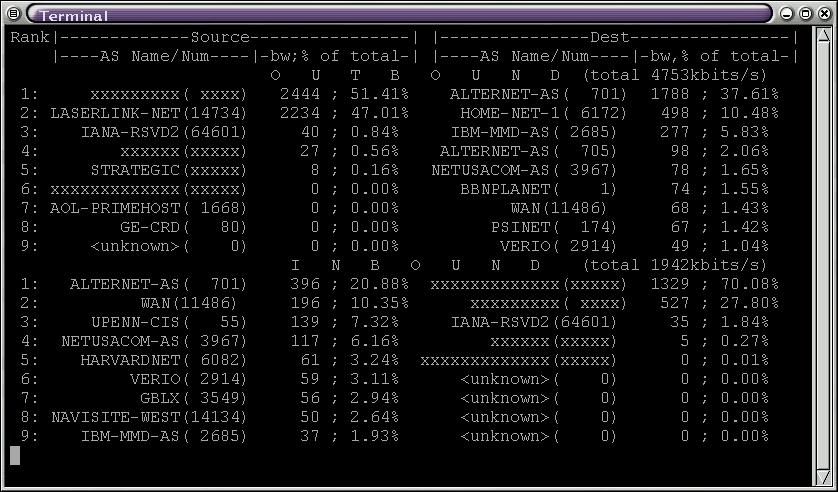Image resolution: width=838 pixels, height=492 pixels.
Task: Select outbound dest IBM-MMD-AS( 2685)
Action: pyautogui.click(x=533, y=132)
